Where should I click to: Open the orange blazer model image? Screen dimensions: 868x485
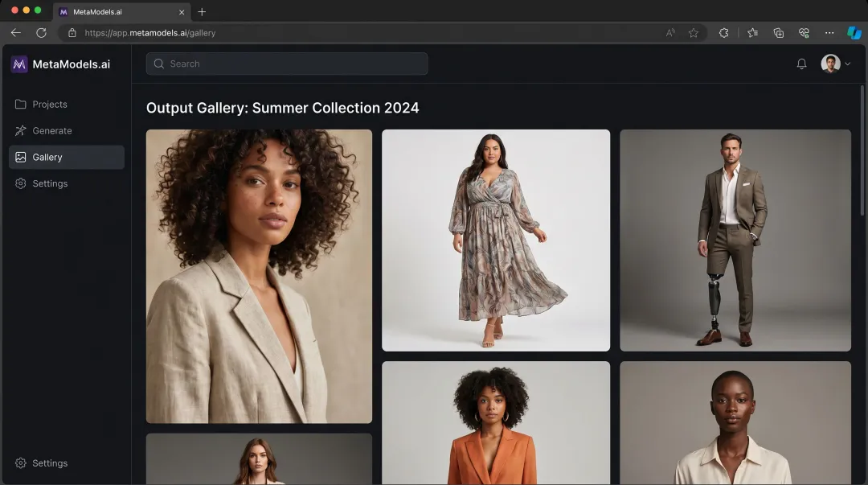tap(496, 423)
